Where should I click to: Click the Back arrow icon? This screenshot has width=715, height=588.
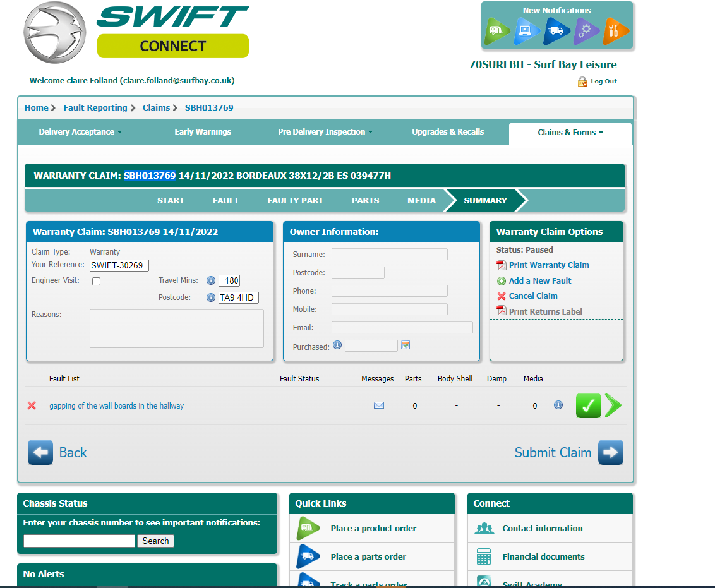click(40, 452)
